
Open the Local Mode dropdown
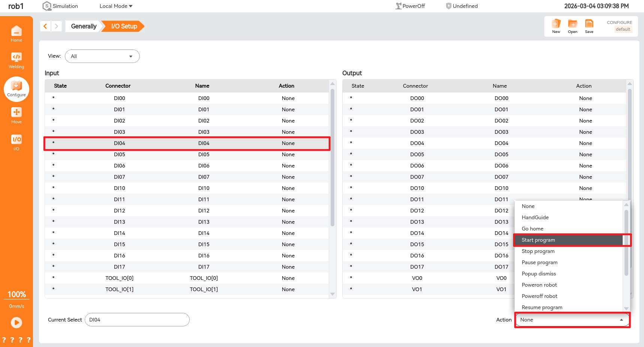coord(116,6)
